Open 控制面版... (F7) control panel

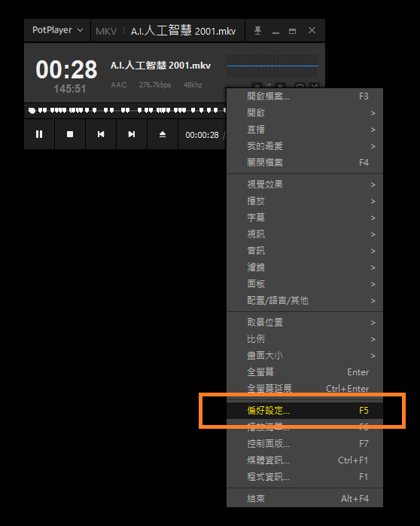pyautogui.click(x=305, y=444)
